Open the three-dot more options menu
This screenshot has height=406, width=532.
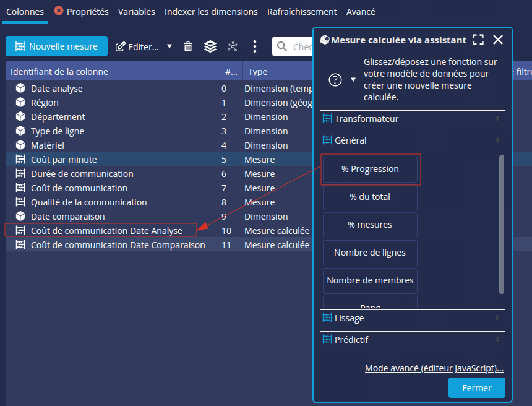click(x=255, y=46)
